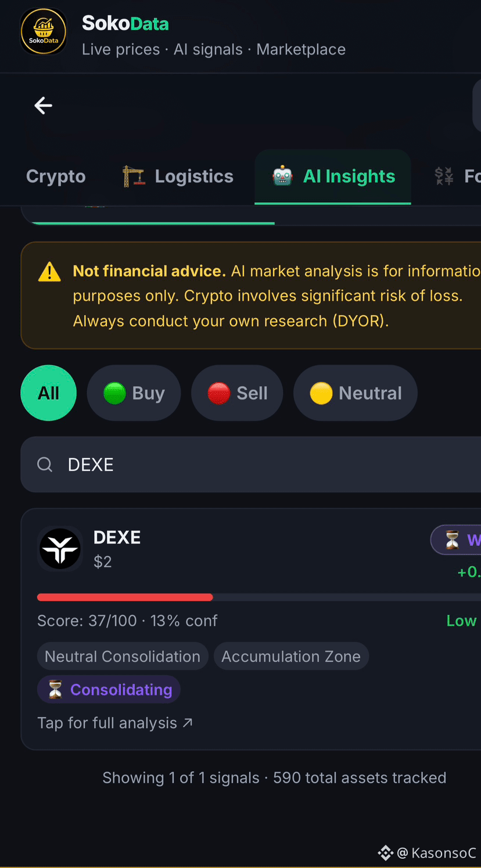Click the robot icon on AI Insights
The width and height of the screenshot is (481, 868).
pyautogui.click(x=282, y=177)
